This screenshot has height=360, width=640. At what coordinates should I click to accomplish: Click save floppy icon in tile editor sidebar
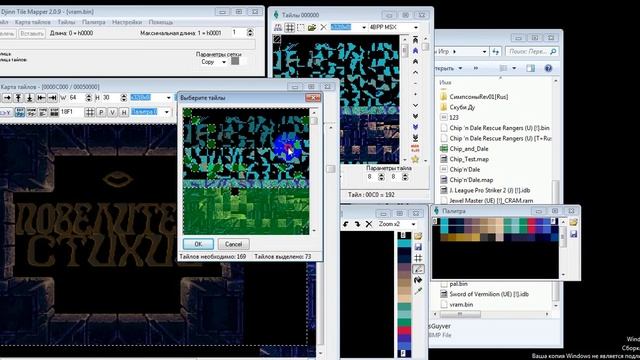(418, 247)
